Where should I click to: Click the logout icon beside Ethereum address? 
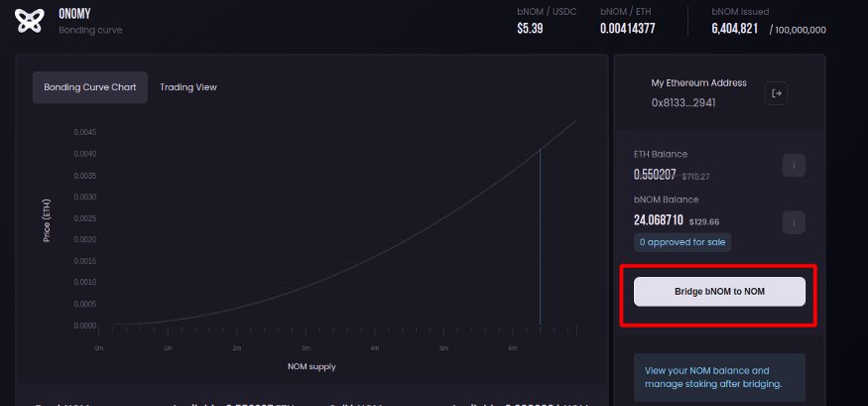777,93
